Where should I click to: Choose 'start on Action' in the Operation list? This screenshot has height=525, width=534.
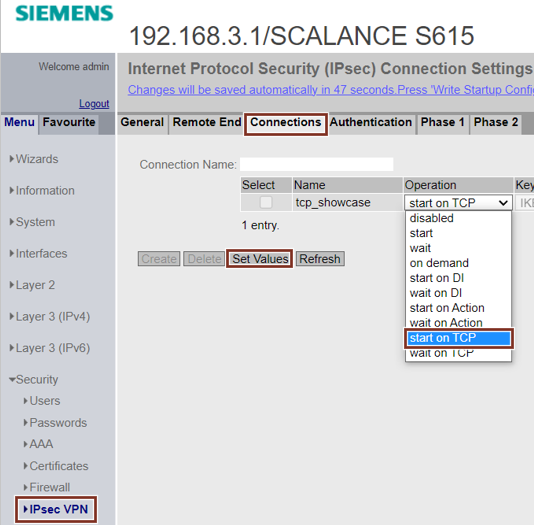pyautogui.click(x=458, y=308)
